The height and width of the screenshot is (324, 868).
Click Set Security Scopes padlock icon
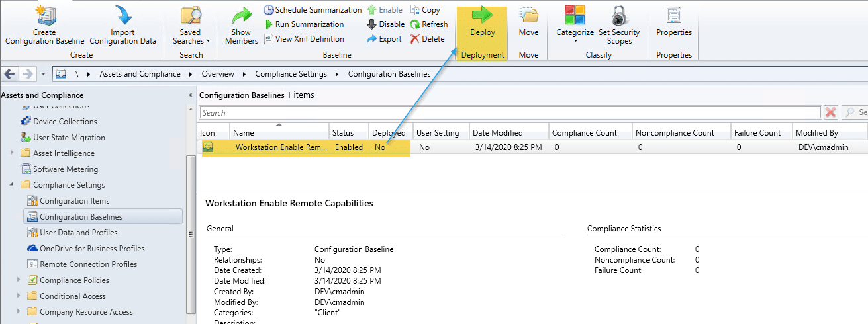tap(619, 15)
